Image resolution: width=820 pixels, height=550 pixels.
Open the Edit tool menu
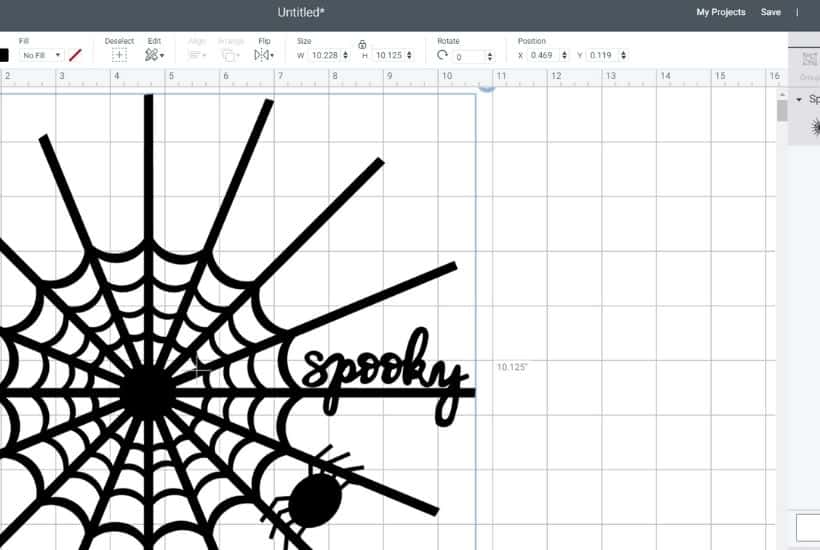click(154, 55)
